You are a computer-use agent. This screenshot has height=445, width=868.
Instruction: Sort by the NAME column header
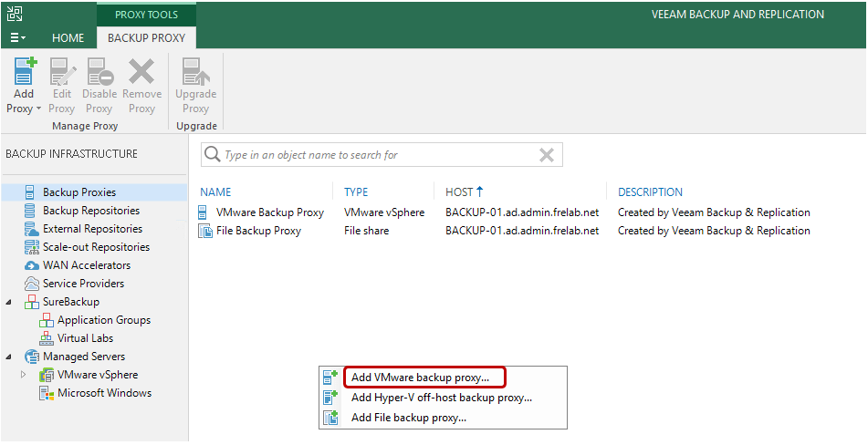coord(215,192)
